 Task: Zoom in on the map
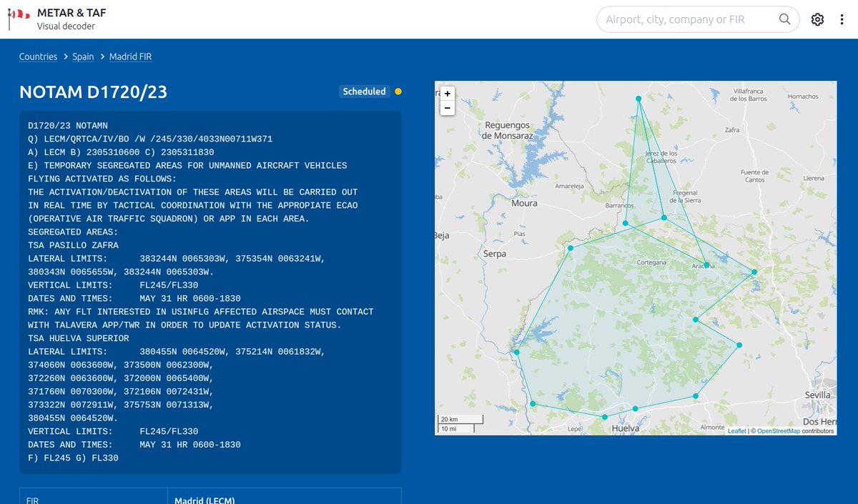(x=448, y=94)
